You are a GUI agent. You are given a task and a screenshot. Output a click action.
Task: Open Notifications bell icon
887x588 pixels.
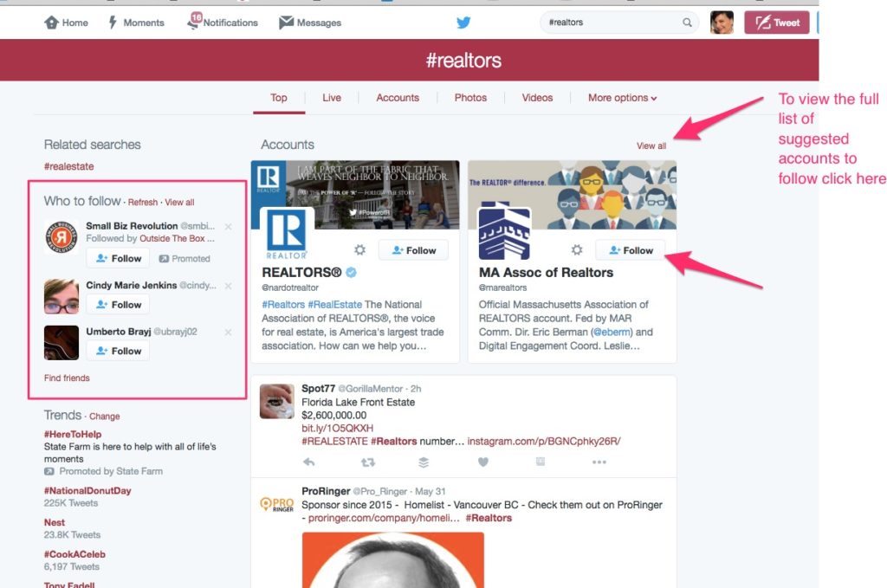(x=194, y=22)
